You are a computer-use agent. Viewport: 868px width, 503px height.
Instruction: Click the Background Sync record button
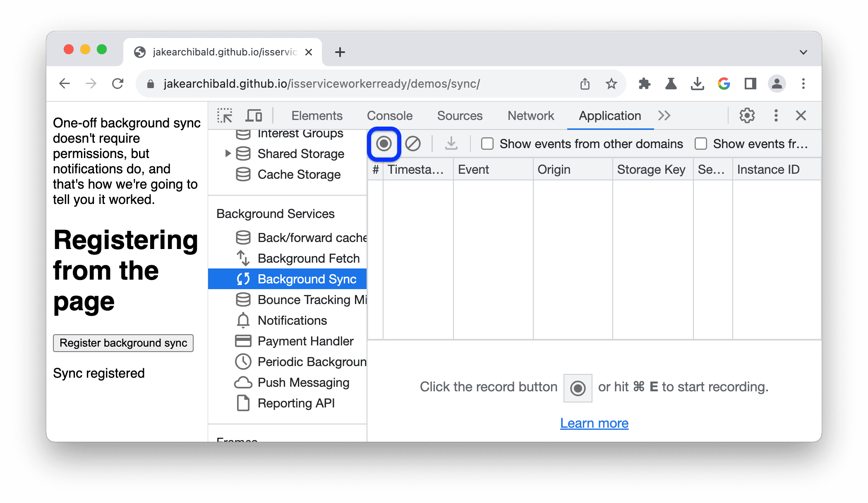point(384,143)
